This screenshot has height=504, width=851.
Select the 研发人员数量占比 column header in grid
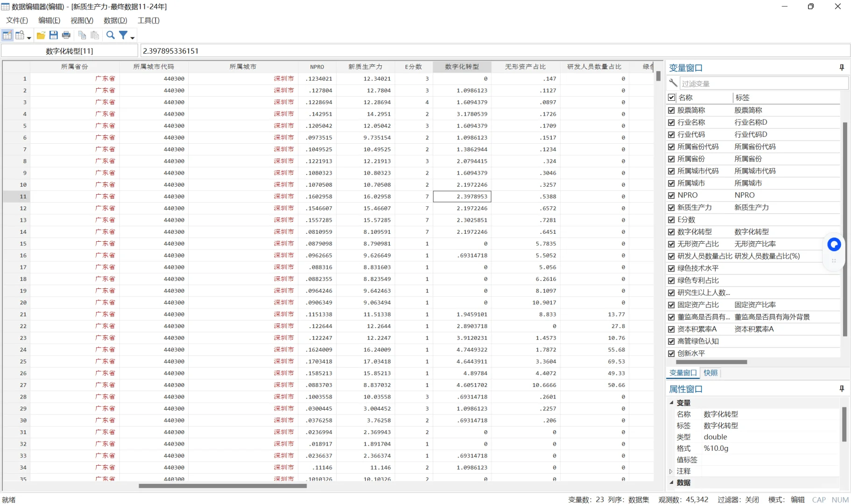(x=594, y=67)
